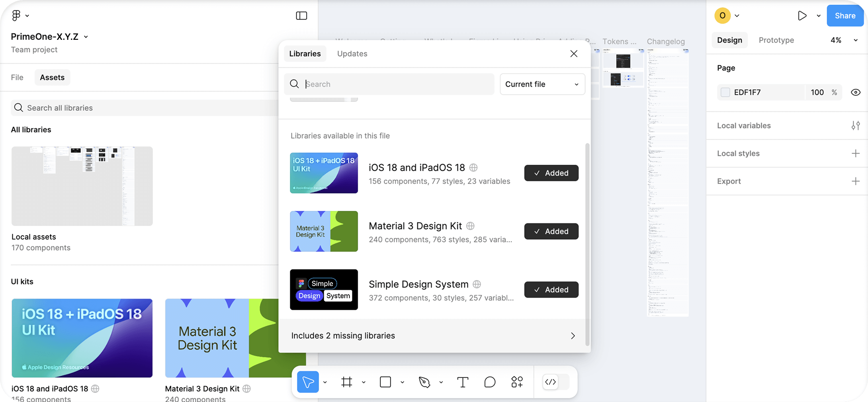
Task: Switch to the Prototype tab
Action: (776, 40)
